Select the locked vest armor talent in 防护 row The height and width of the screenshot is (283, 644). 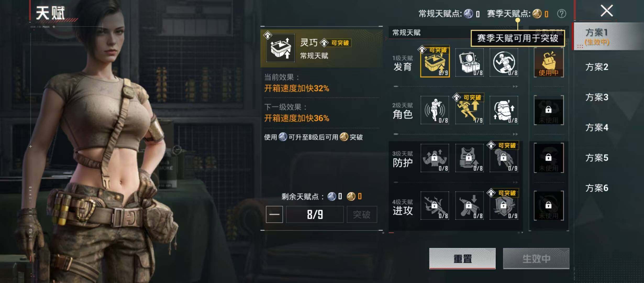469,158
